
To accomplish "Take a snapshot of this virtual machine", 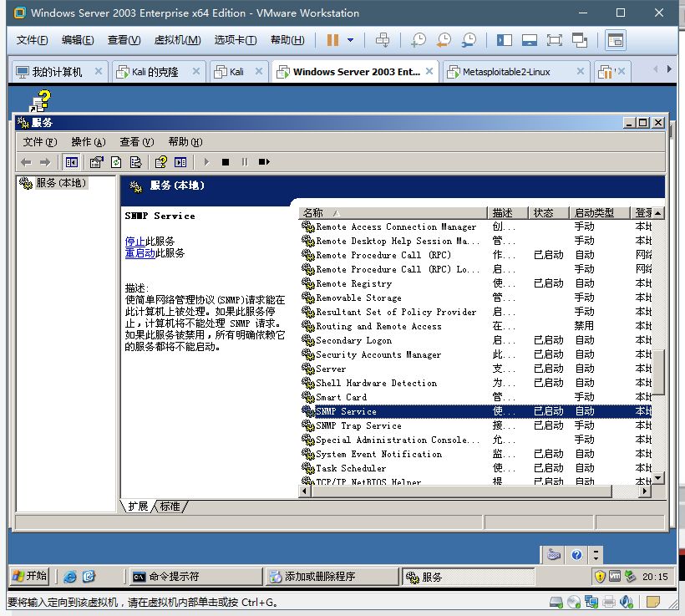I will (418, 40).
